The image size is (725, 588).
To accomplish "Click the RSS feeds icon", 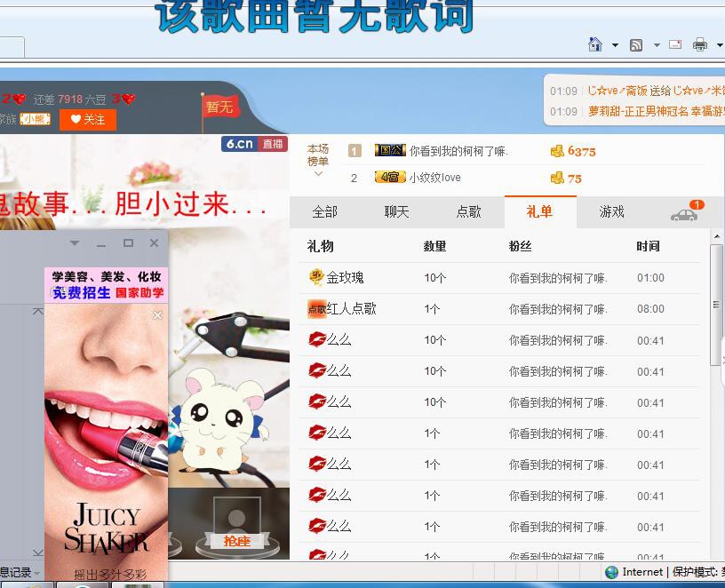I will click(x=636, y=44).
